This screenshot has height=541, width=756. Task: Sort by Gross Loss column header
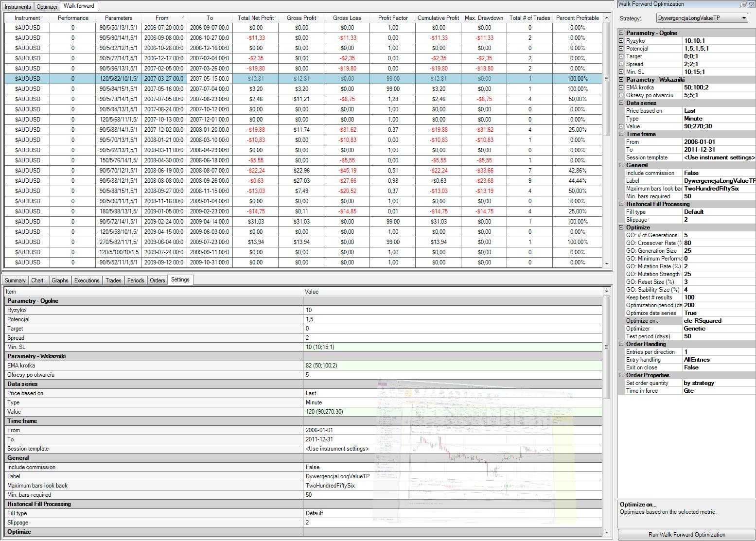347,18
